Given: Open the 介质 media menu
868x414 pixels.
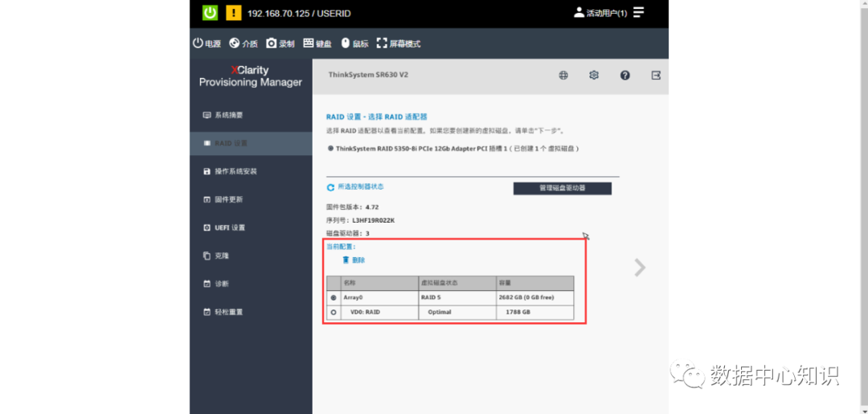Looking at the screenshot, I should point(243,43).
